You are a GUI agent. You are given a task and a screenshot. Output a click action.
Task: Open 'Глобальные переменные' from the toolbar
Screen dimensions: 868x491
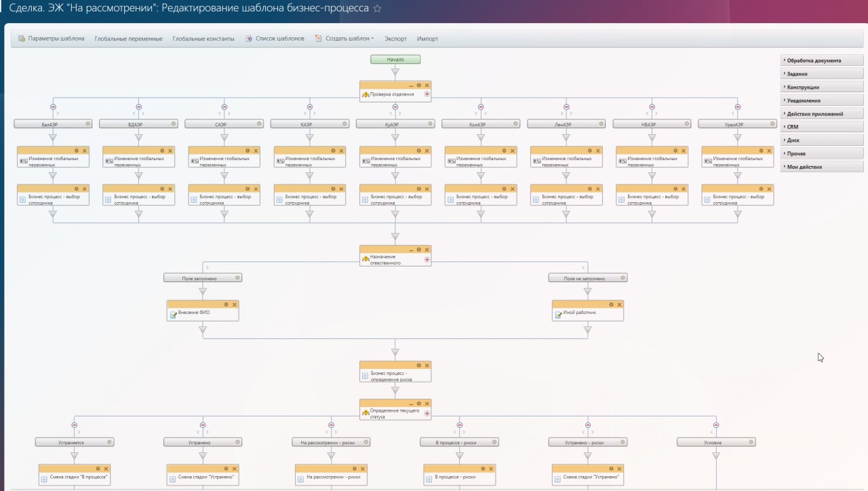click(x=128, y=39)
